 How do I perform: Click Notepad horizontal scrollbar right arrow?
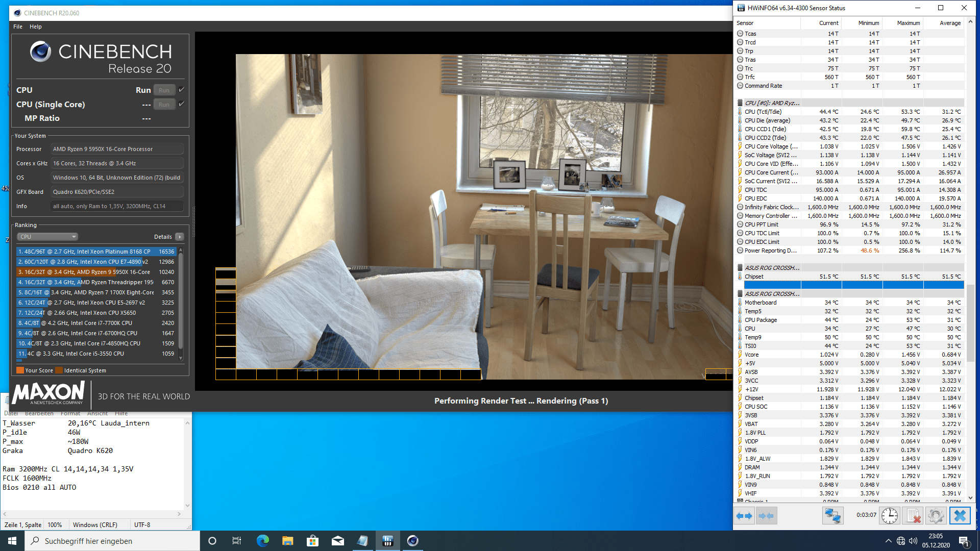pos(179,514)
